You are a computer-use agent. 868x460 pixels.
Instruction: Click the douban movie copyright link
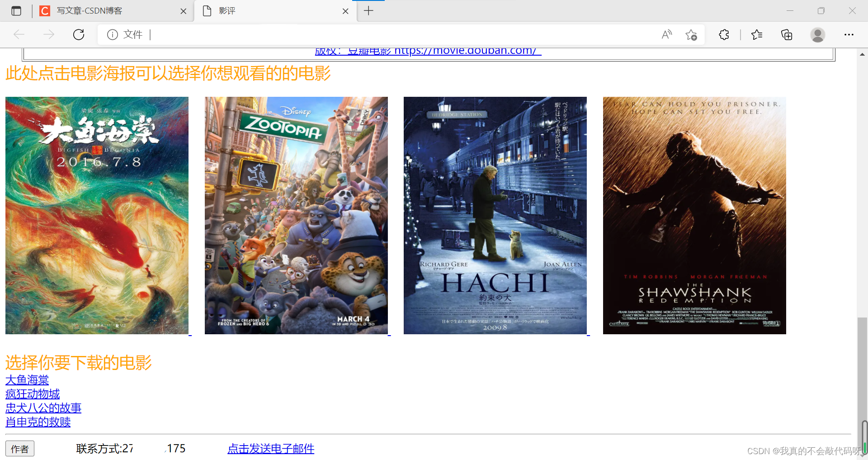[x=428, y=51]
